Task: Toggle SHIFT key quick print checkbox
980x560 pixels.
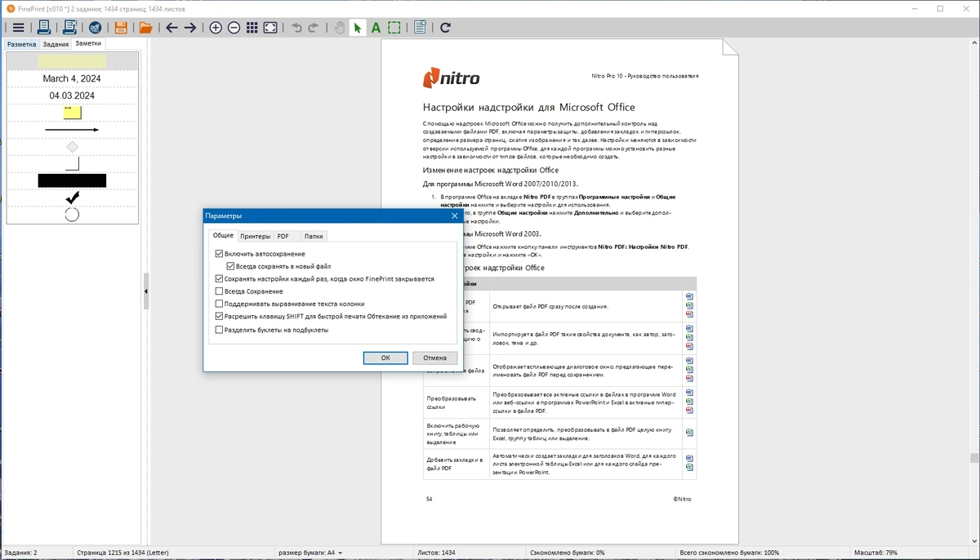Action: click(219, 316)
